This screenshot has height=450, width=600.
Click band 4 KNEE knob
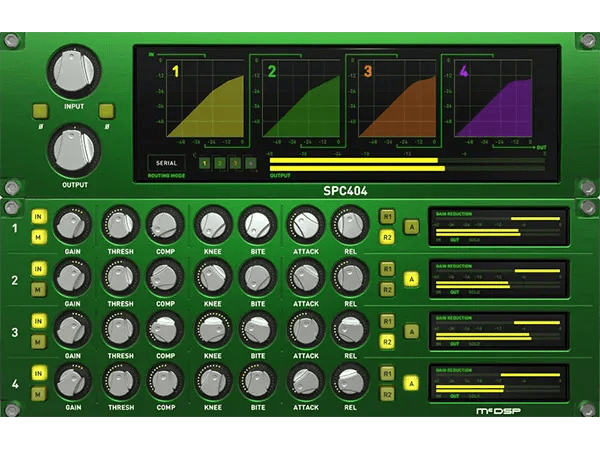tap(213, 382)
